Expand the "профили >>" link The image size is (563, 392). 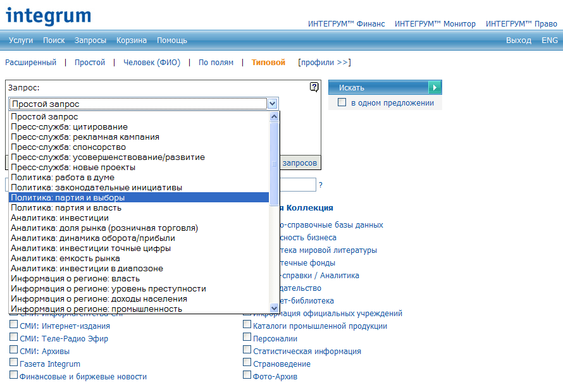pos(325,63)
